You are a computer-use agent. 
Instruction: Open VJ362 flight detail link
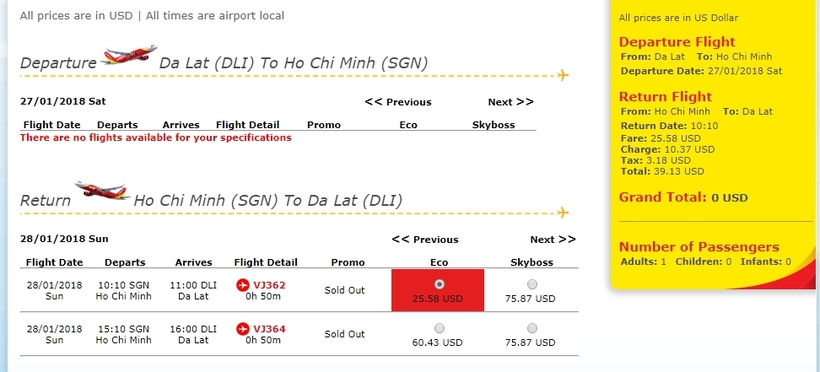coord(269,285)
